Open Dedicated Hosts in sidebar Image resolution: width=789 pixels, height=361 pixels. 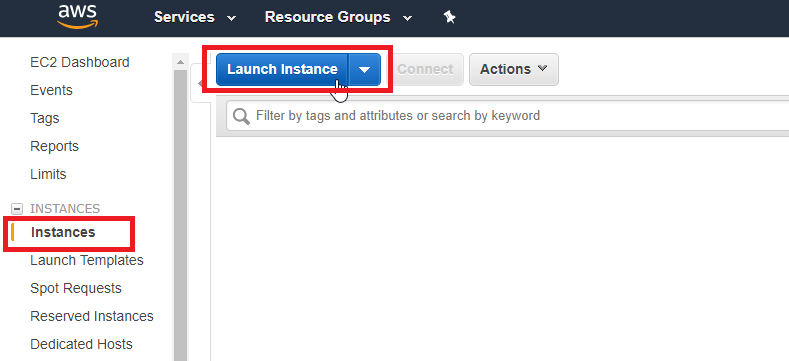[x=82, y=344]
